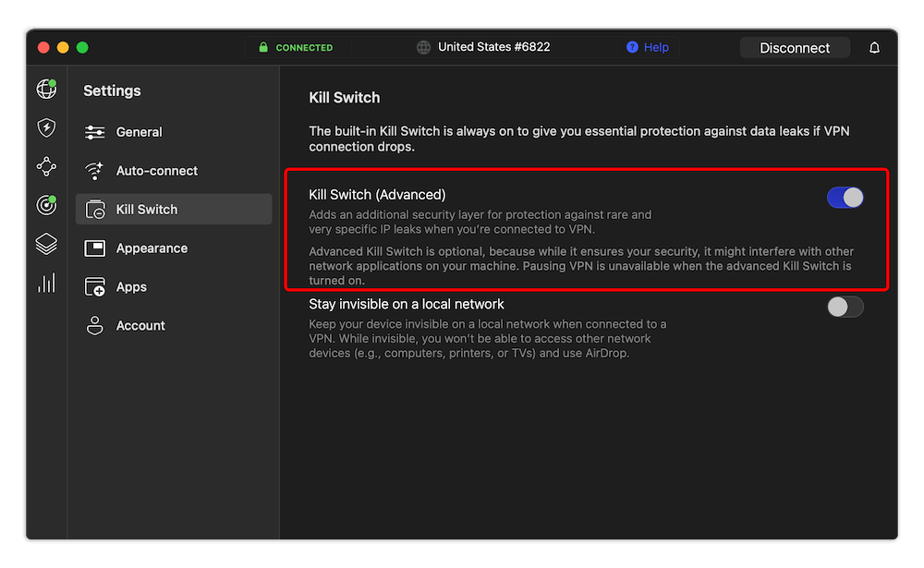The height and width of the screenshot is (568, 924).
Task: Click the Kill Switch settings icon
Action: click(x=95, y=209)
